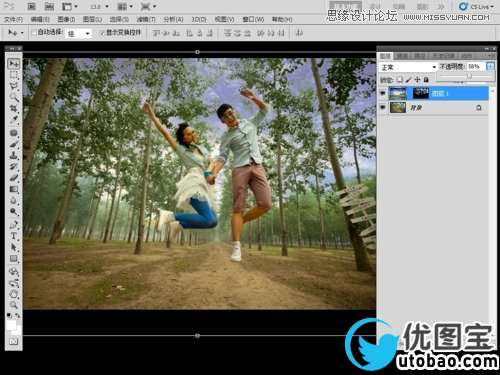Open the zoom level dropdown
This screenshot has height=375, width=500.
coord(99,6)
